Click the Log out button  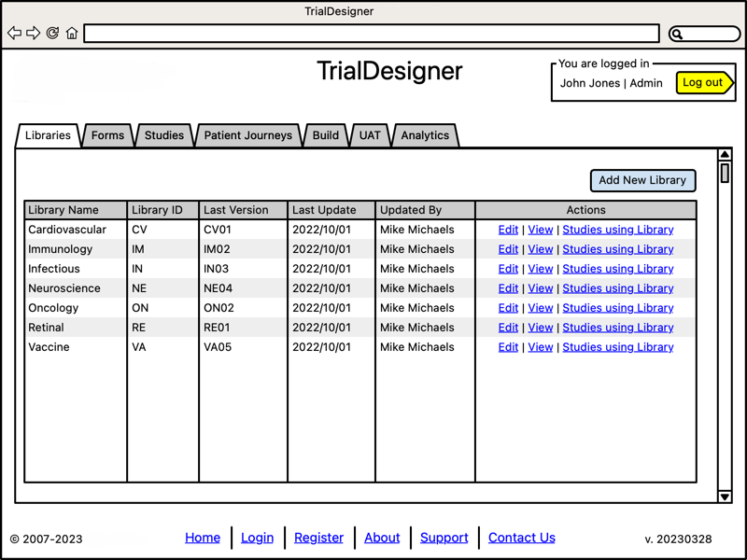point(703,82)
